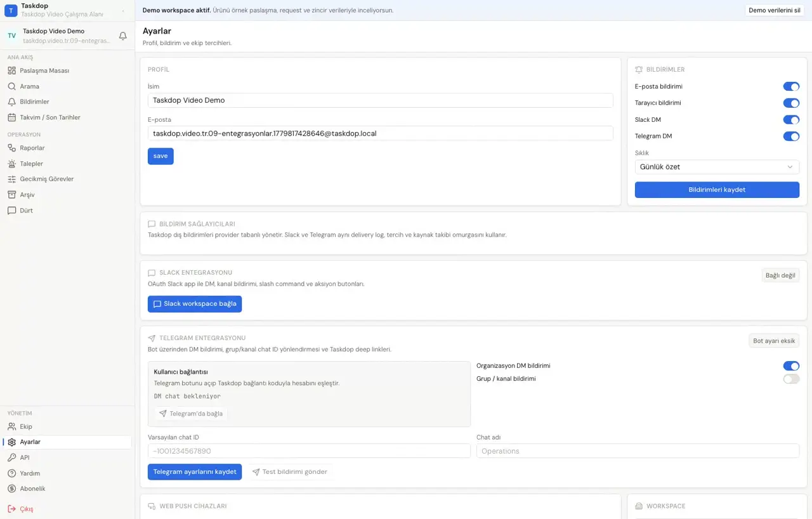Click the Arama magnifier icon
This screenshot has width=812, height=519.
tap(11, 86)
